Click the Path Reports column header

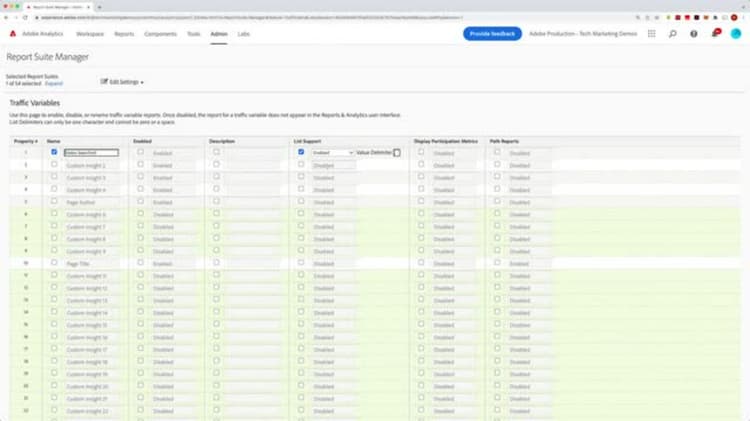[504, 141]
